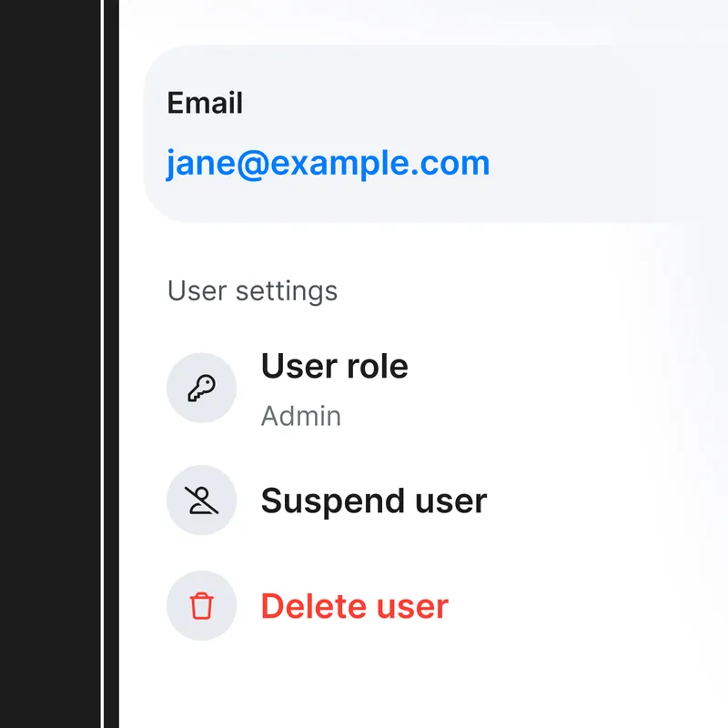Click the wide dark panel on the left
The width and height of the screenshot is (728, 728).
click(50, 364)
